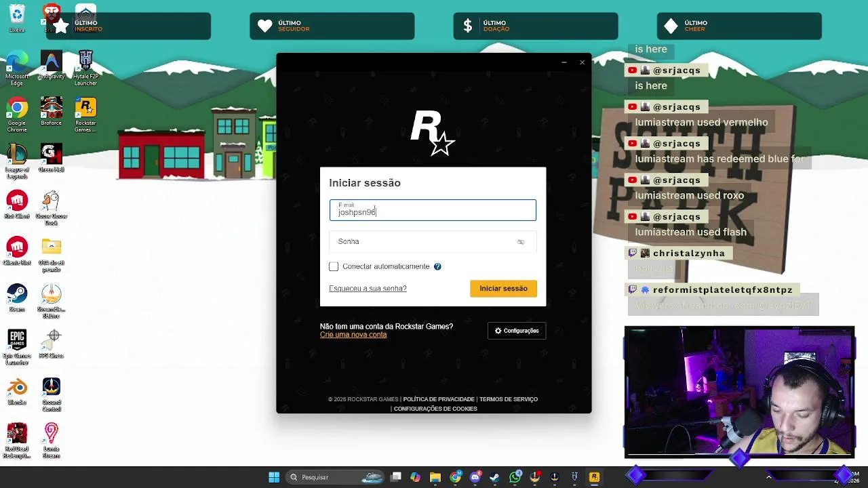Open FPS Chess desktop shortcut
The width and height of the screenshot is (868, 488).
[51, 344]
